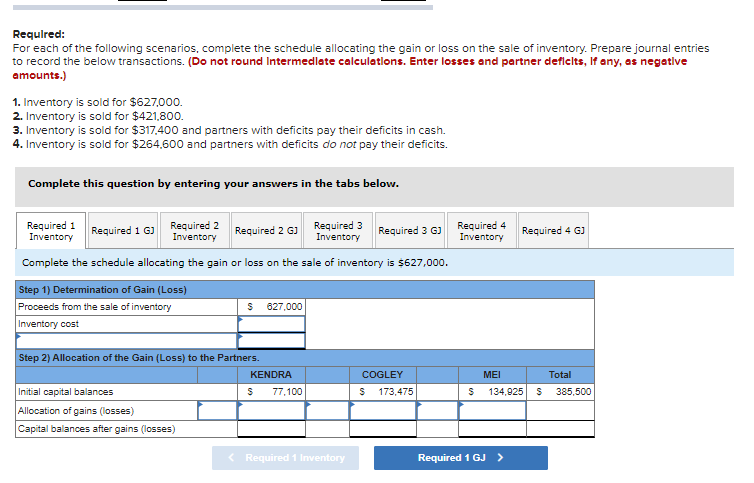Click the 'Allocation of gains (losses)' row label

pyautogui.click(x=76, y=411)
